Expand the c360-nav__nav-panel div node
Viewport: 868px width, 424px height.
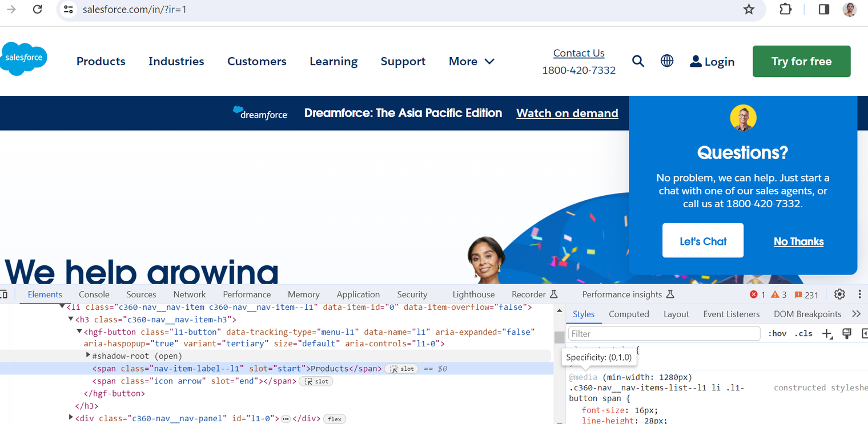click(71, 418)
